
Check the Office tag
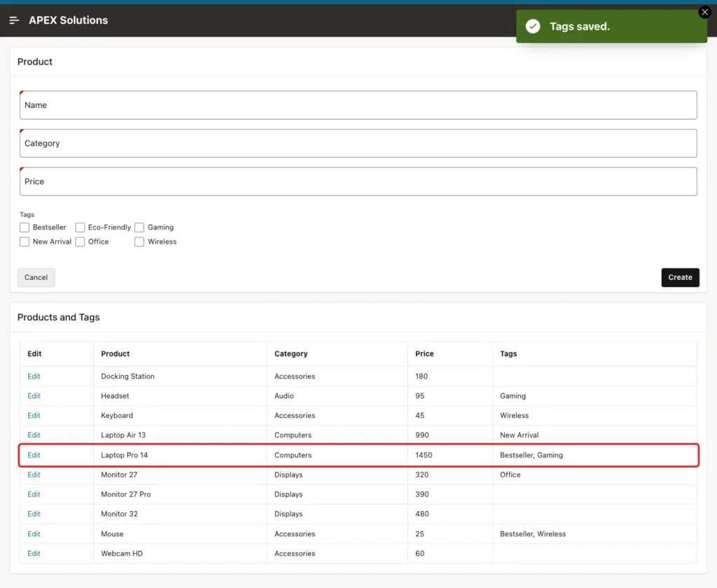[80, 241]
